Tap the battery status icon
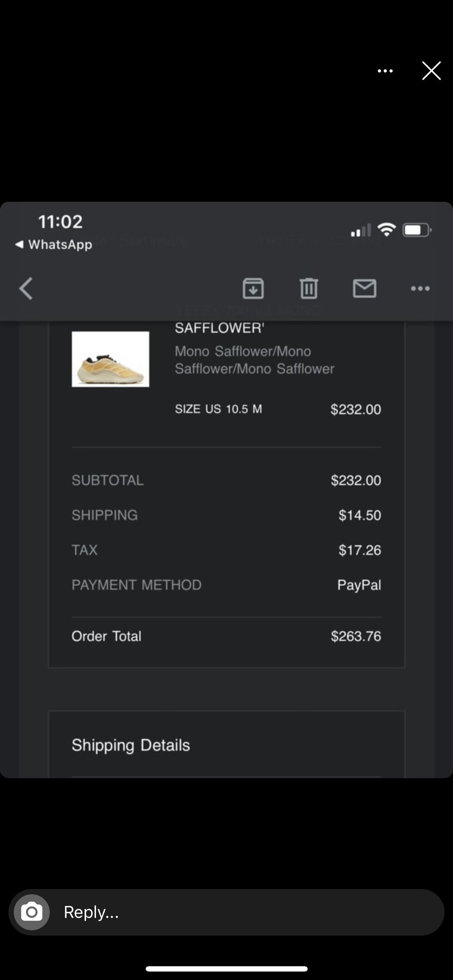 click(417, 230)
